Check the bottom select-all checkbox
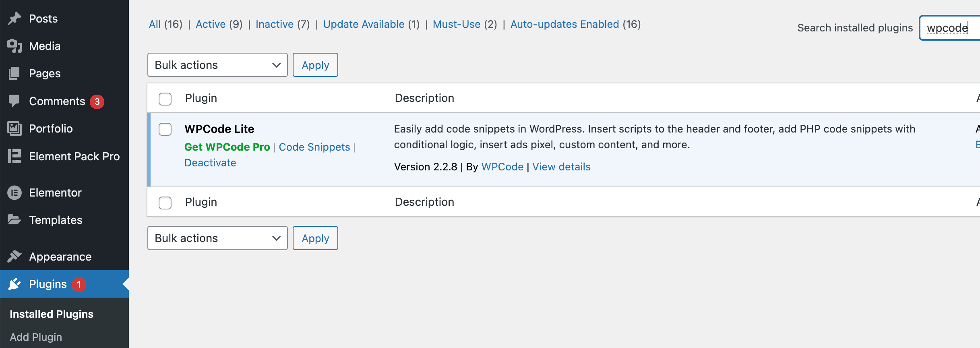This screenshot has height=348, width=980. click(165, 203)
